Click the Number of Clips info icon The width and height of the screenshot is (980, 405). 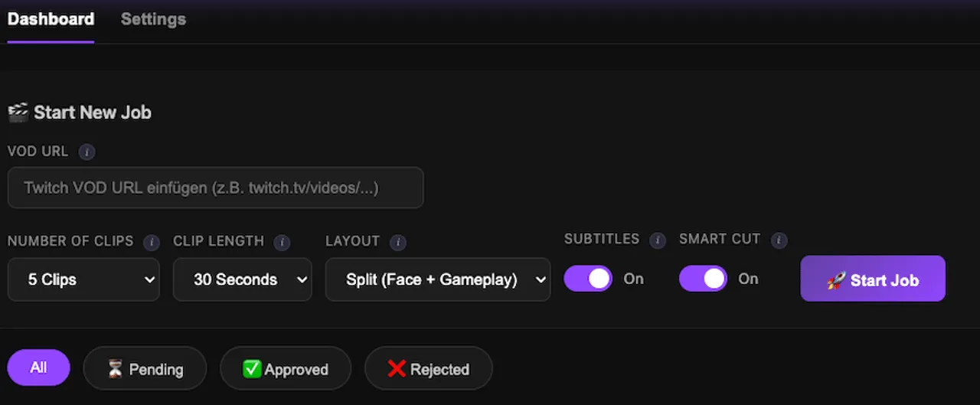pyautogui.click(x=152, y=242)
